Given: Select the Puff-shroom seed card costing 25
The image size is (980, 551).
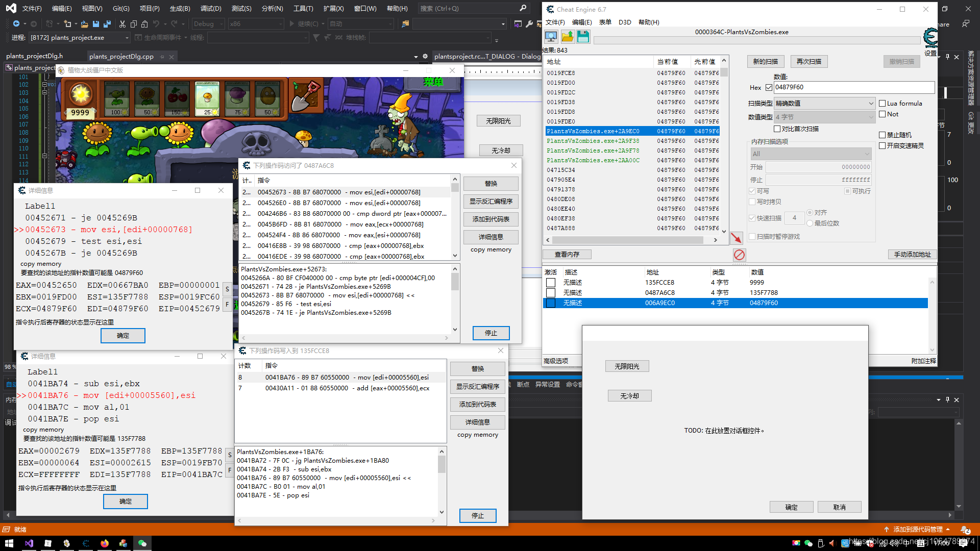Looking at the screenshot, I should (207, 98).
